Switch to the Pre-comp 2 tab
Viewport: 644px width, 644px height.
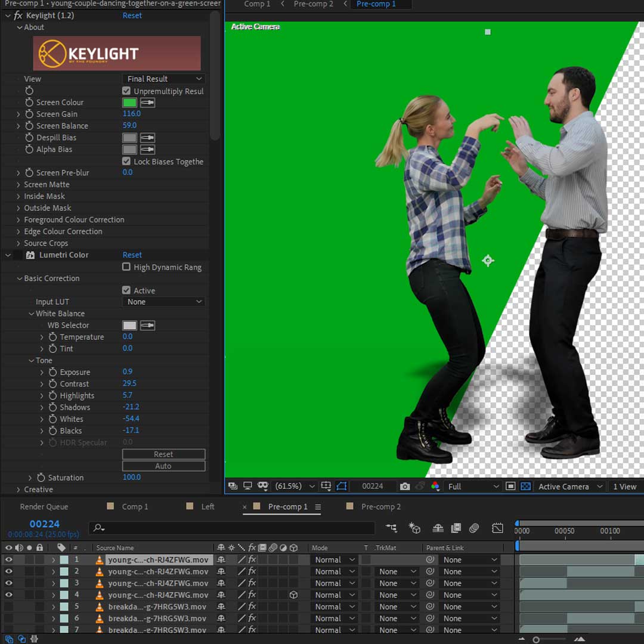pos(382,506)
